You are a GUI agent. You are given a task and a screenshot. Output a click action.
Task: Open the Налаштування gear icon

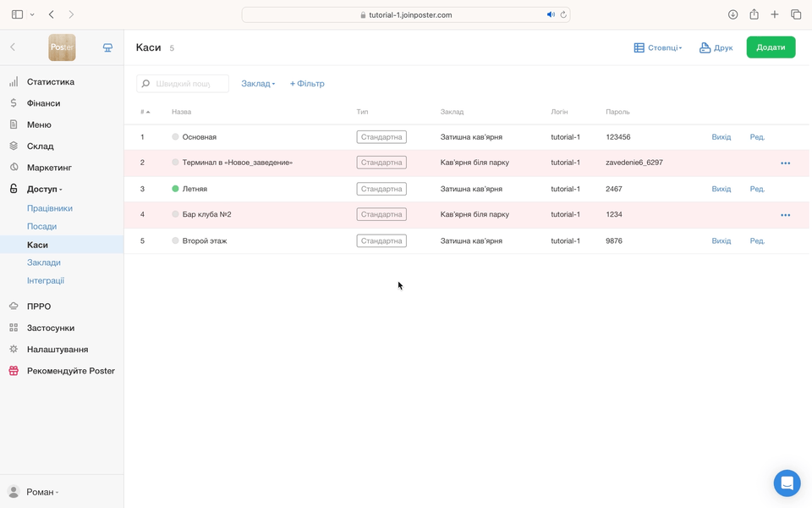[14, 349]
